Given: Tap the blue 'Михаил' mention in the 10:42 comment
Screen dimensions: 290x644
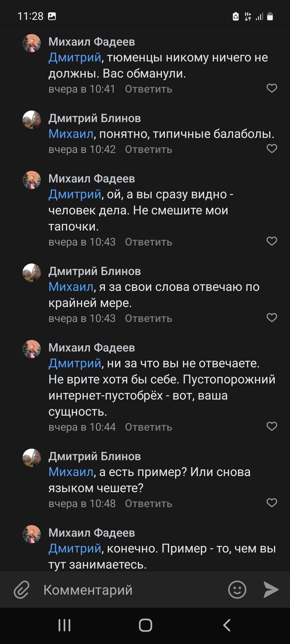Looking at the screenshot, I should click(71, 134).
